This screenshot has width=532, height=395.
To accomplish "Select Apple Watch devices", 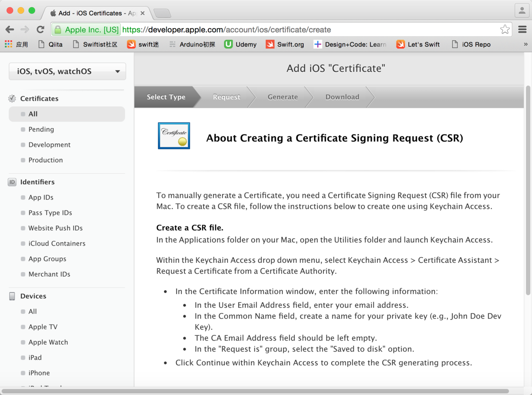I will pyautogui.click(x=48, y=342).
